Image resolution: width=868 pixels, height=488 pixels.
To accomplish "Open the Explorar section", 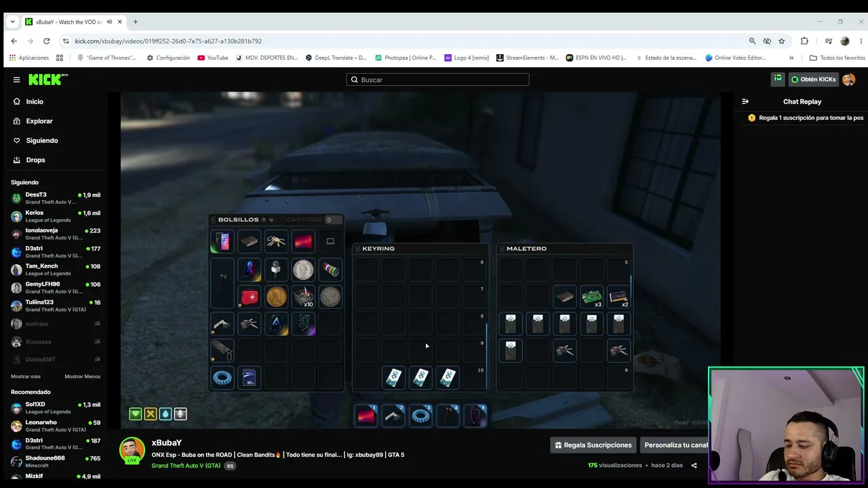I will [39, 121].
